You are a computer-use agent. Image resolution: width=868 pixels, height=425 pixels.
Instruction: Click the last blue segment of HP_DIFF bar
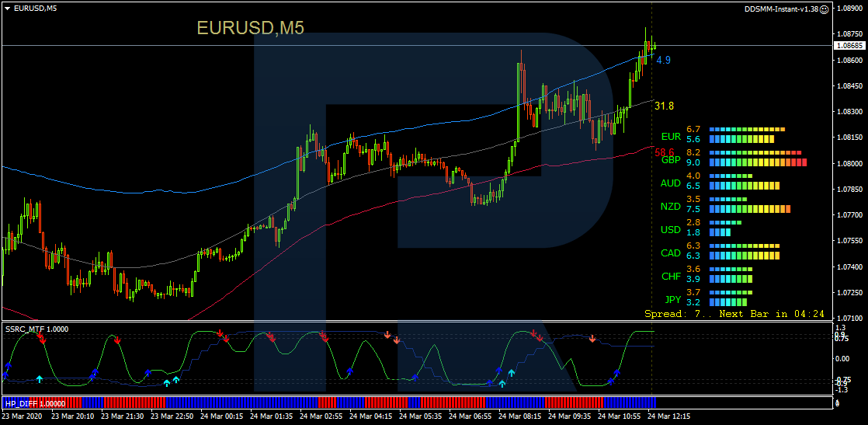[630, 402]
